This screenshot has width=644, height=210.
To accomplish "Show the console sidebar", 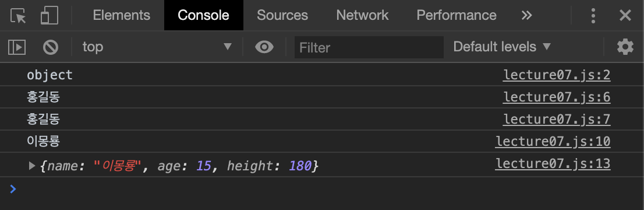I will point(17,47).
